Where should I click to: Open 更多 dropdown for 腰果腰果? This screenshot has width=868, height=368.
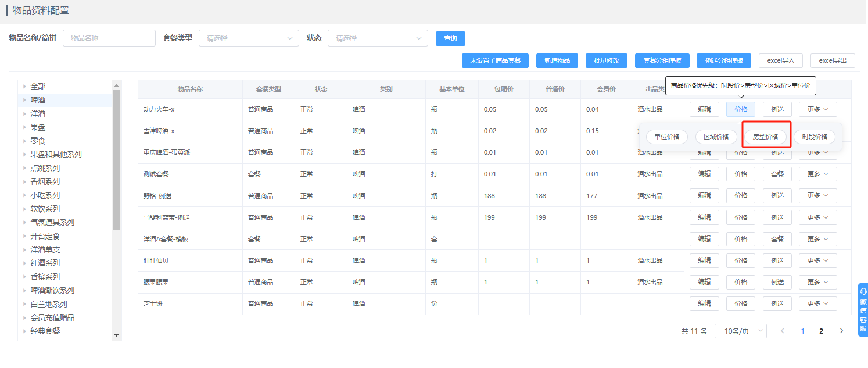coord(817,282)
